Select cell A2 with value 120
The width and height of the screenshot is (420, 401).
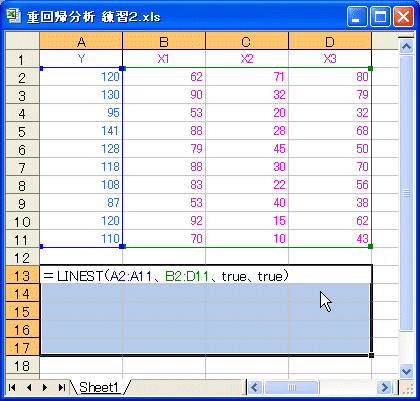81,77
